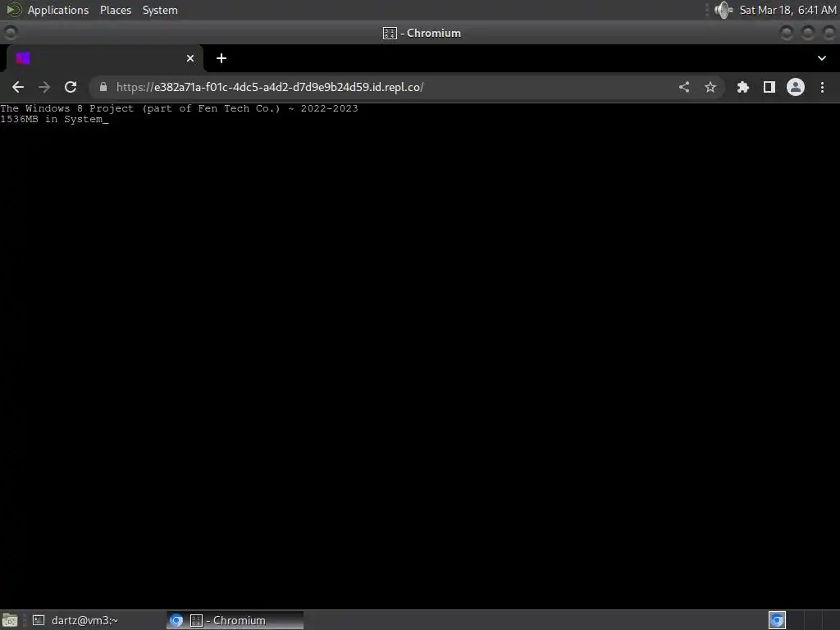Close the Chromium window
840x630 pixels.
pyautogui.click(x=829, y=33)
